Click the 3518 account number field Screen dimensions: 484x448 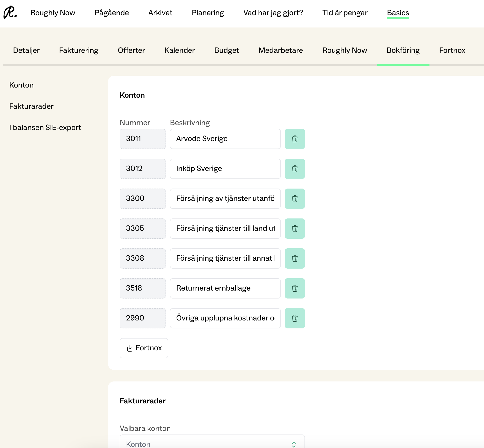[143, 288]
